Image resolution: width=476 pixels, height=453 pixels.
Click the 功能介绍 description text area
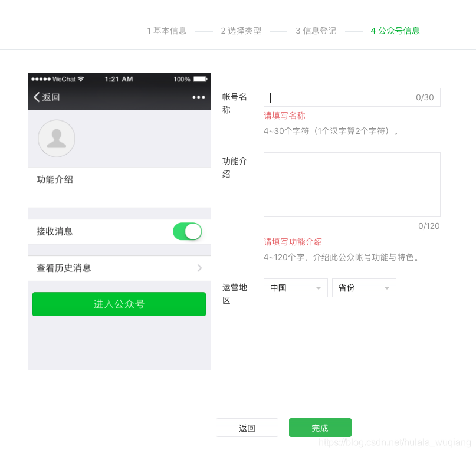351,184
